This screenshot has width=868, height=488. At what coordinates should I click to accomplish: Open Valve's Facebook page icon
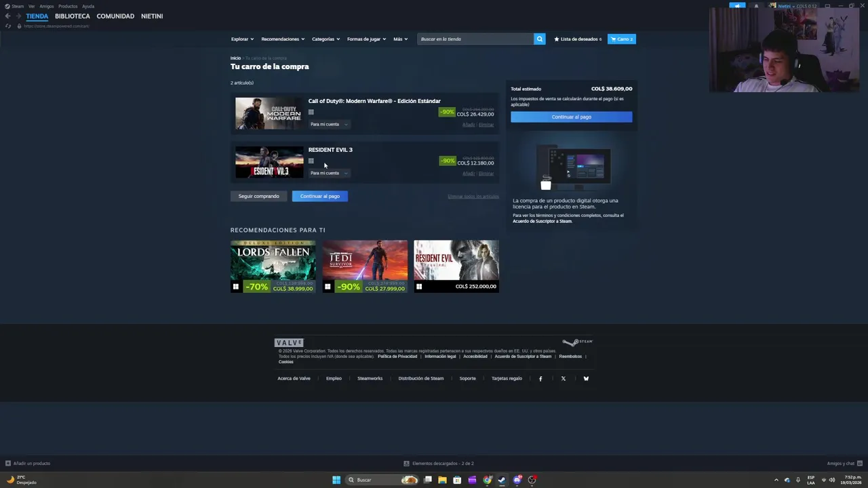(x=540, y=379)
